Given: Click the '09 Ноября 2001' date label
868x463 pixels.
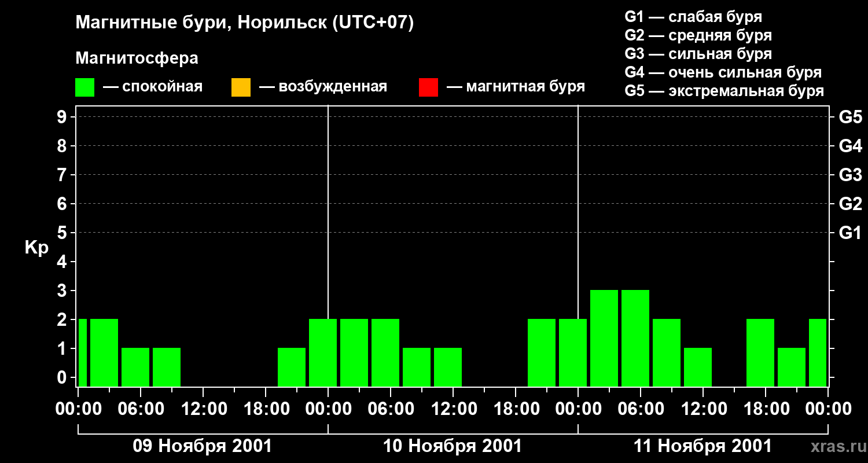Looking at the screenshot, I should (x=203, y=446).
